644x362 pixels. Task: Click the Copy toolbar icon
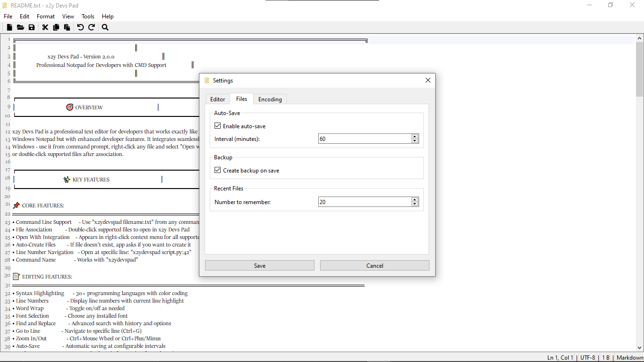(56, 27)
